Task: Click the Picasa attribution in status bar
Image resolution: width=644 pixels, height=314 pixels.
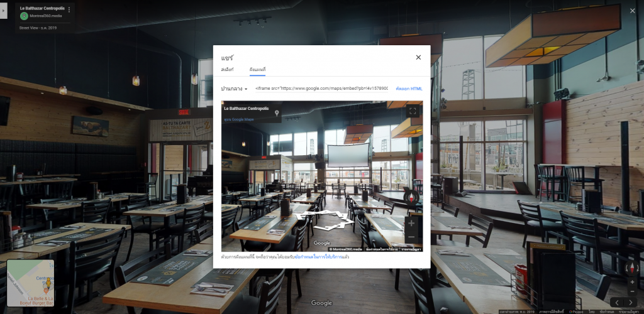Action: coord(576,311)
